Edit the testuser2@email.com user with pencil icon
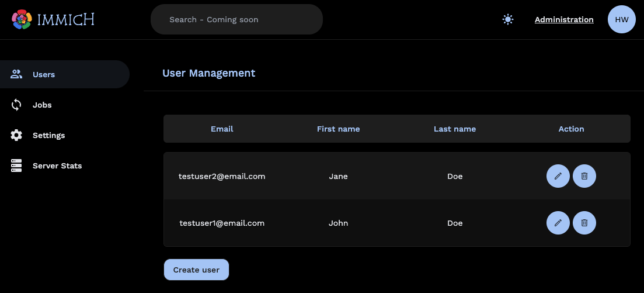The width and height of the screenshot is (644, 293). [x=558, y=176]
